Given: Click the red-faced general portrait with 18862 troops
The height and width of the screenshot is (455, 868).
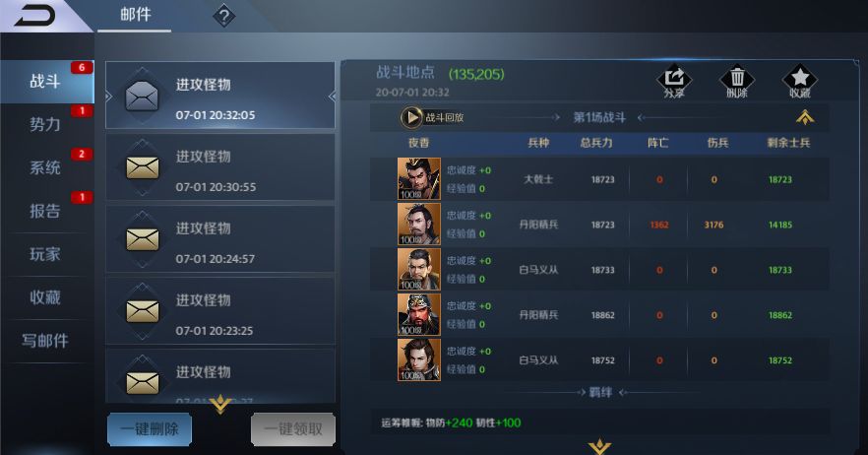Looking at the screenshot, I should pyautogui.click(x=419, y=314).
